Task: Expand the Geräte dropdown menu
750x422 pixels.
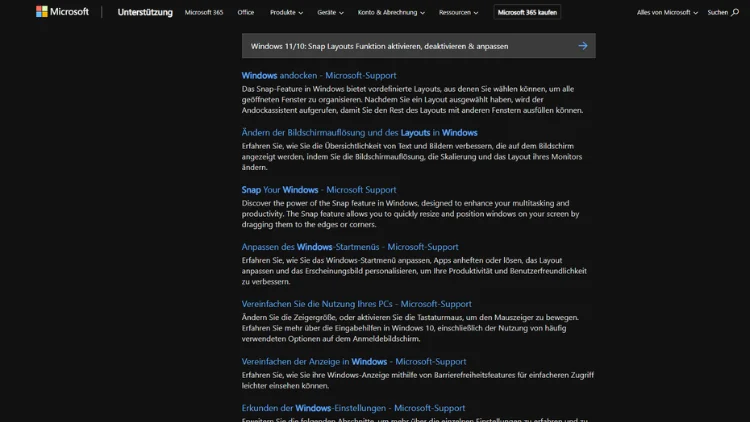Action: 330,12
